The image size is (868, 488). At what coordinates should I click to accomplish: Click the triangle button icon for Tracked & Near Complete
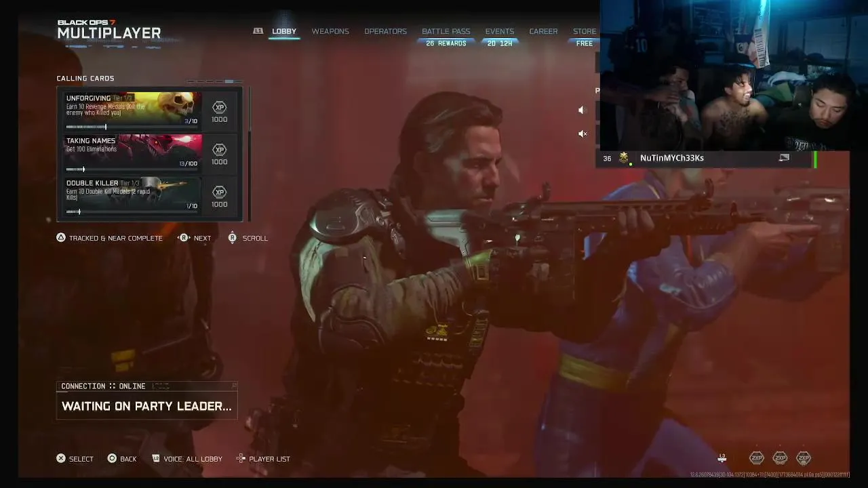tap(61, 238)
